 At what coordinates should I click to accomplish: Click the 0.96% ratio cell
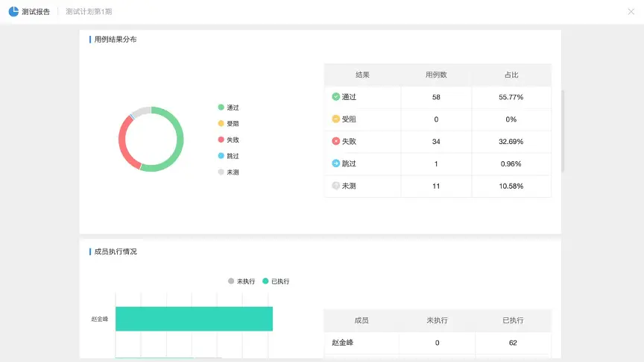(511, 163)
